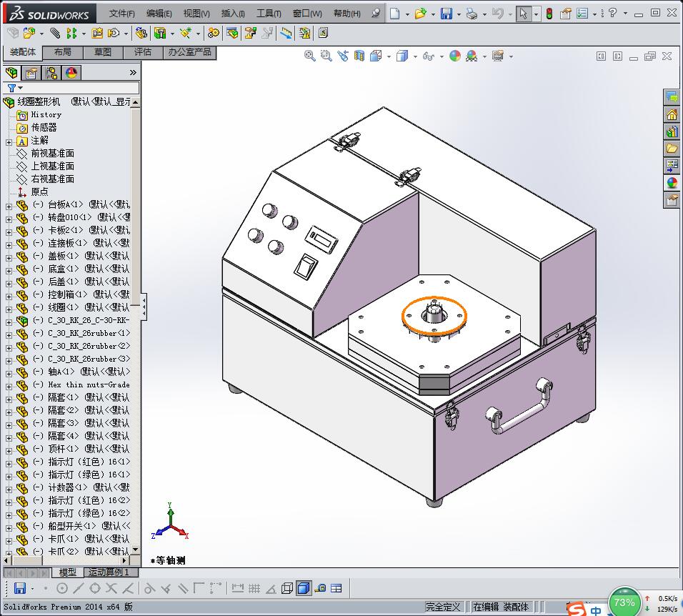Click the Previous View icon
Viewport: 683px width, 616px height.
(343, 56)
